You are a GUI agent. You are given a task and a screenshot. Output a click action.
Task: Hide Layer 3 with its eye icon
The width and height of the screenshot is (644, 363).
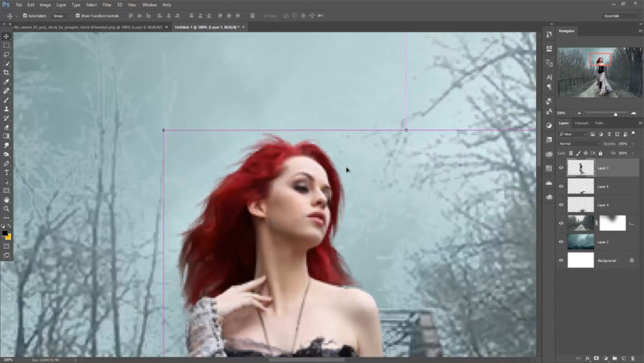(561, 167)
